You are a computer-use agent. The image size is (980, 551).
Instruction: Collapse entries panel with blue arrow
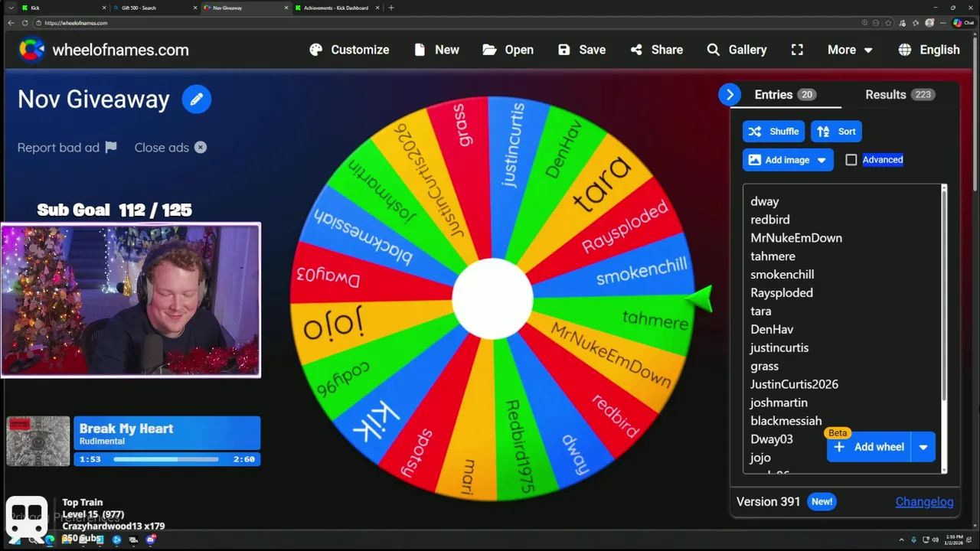(x=730, y=94)
